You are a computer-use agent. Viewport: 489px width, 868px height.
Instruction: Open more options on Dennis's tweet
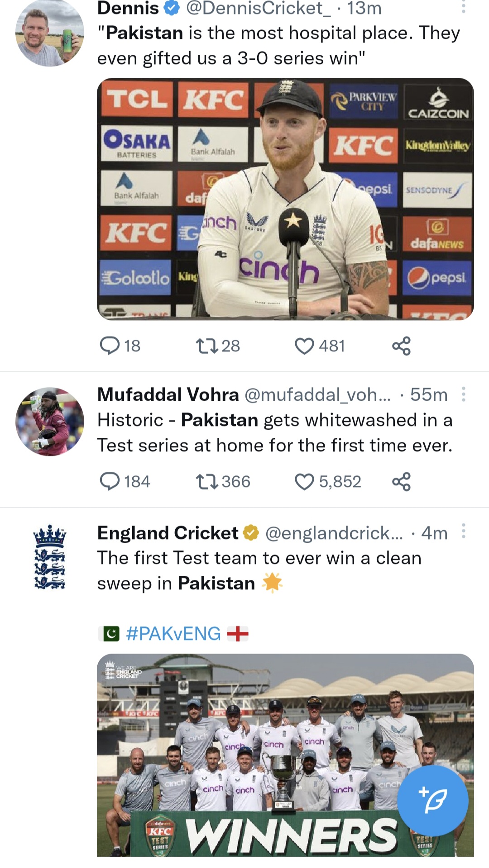463,7
